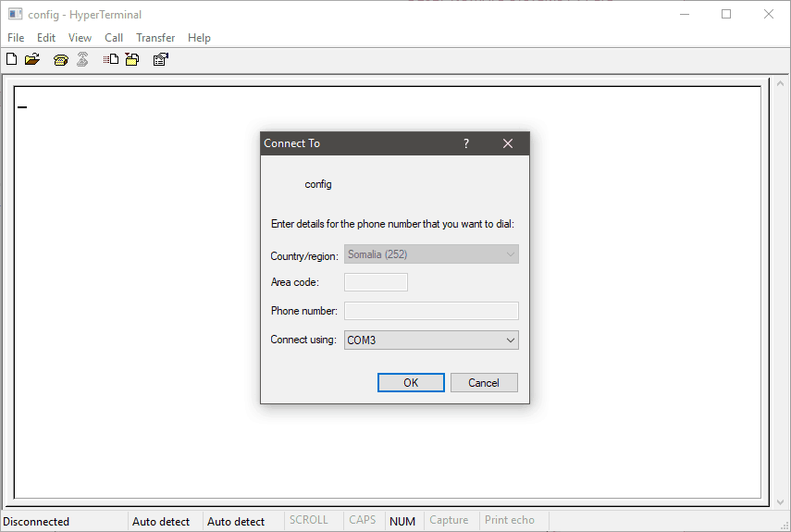Image resolution: width=791 pixels, height=532 pixels.
Task: Close the Connect To dialog
Action: coord(508,143)
